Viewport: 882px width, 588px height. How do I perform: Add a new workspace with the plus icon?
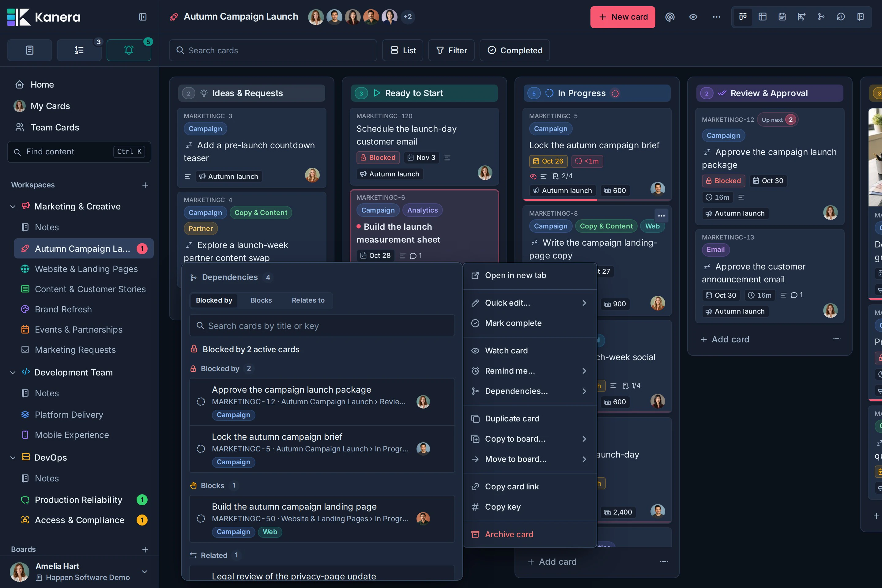coord(145,185)
